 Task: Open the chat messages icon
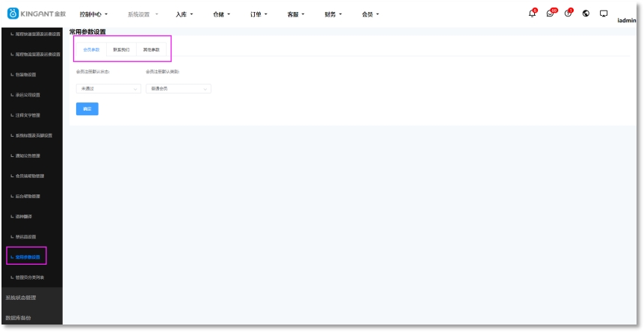551,13
